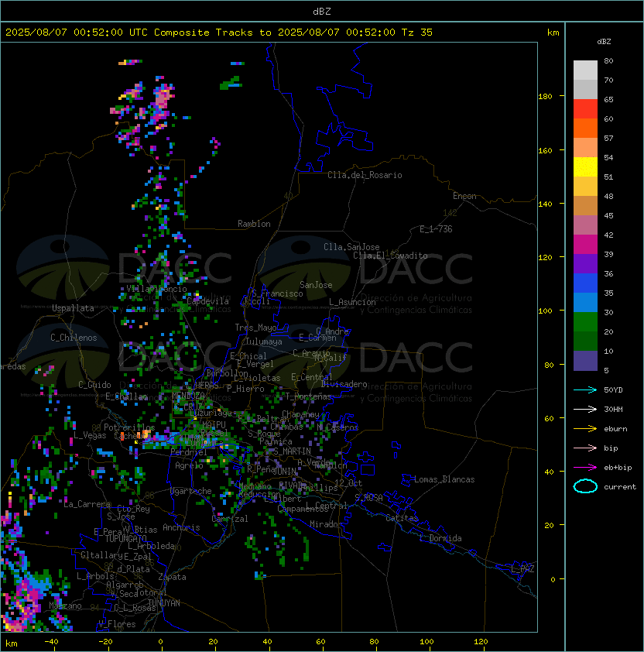The width and height of the screenshot is (644, 652).
Task: Select the magenta 39–42 dBZ swatch
Action: [x=585, y=245]
